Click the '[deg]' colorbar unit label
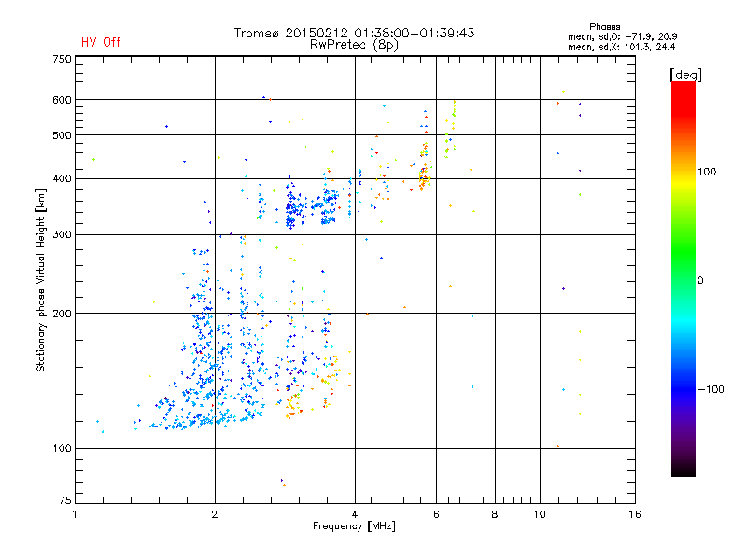This screenshot has width=747, height=560. pyautogui.click(x=685, y=75)
